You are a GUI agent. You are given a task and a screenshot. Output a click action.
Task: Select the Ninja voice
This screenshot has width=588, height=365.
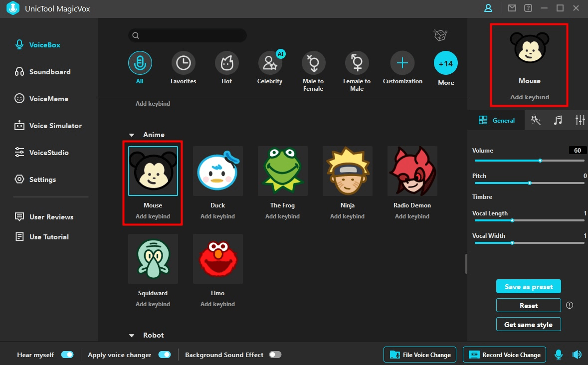pos(348,171)
